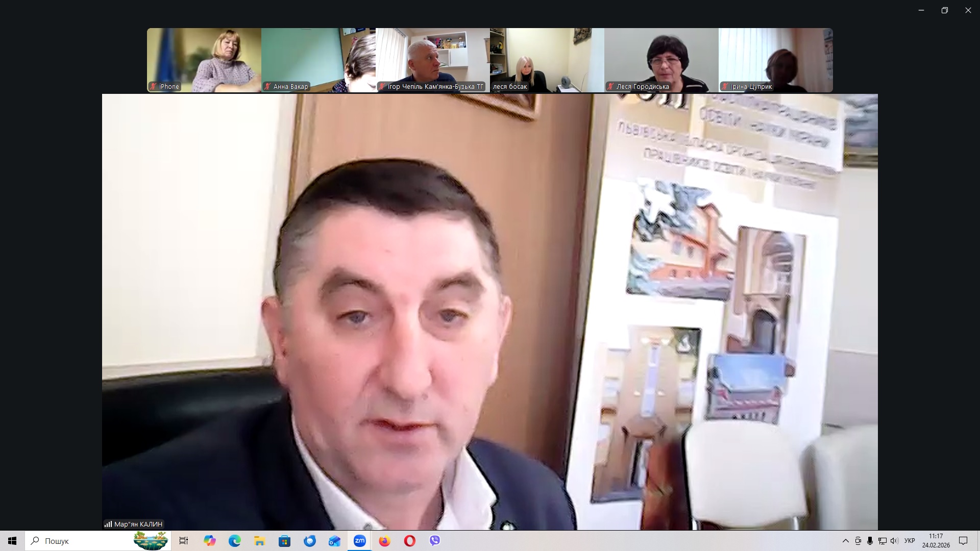
Task: Open Outlook from the taskbar
Action: (334, 541)
